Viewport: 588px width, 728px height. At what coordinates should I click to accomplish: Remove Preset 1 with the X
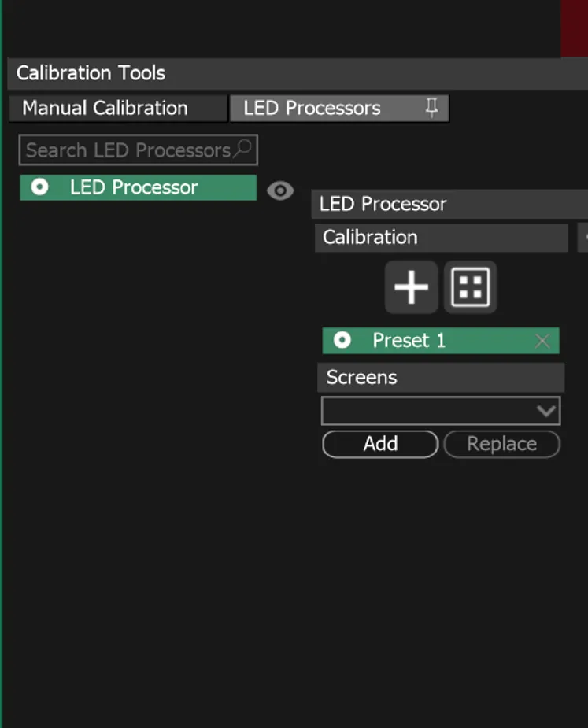tap(542, 342)
